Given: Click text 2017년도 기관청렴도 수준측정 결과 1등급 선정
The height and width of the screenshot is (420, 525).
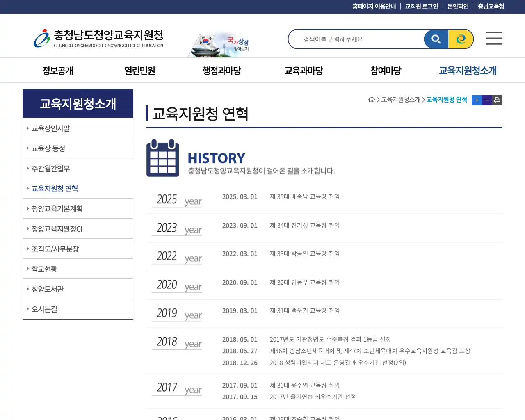Looking at the screenshot, I should [330, 340].
